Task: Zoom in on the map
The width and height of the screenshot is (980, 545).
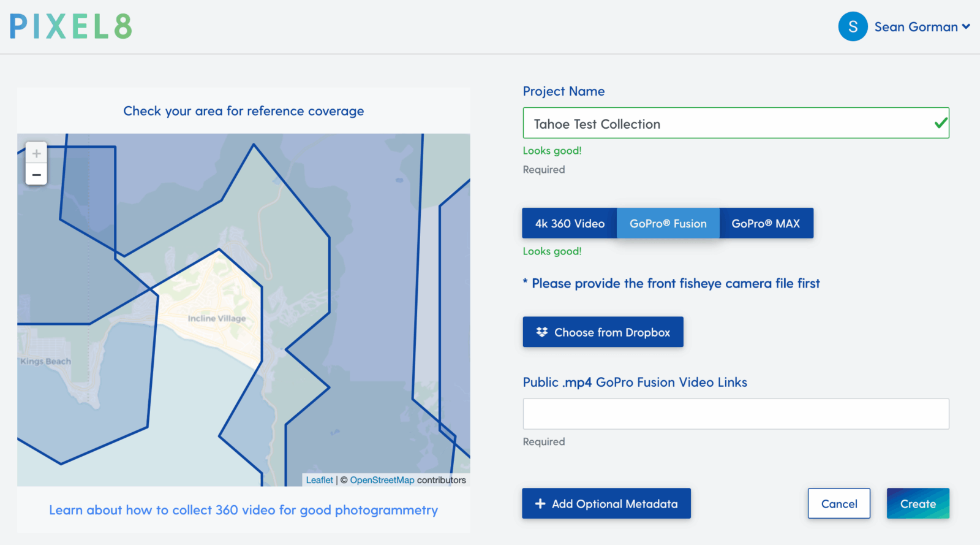Action: (x=37, y=153)
